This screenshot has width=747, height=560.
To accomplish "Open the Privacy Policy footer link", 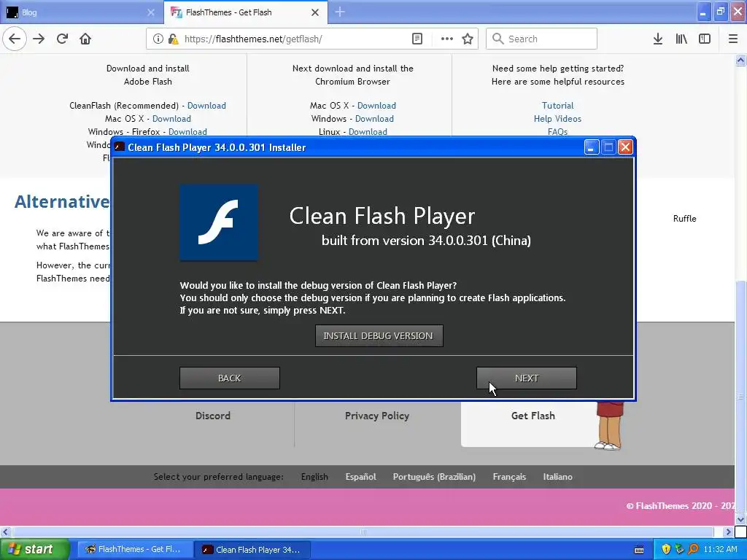I will (377, 416).
